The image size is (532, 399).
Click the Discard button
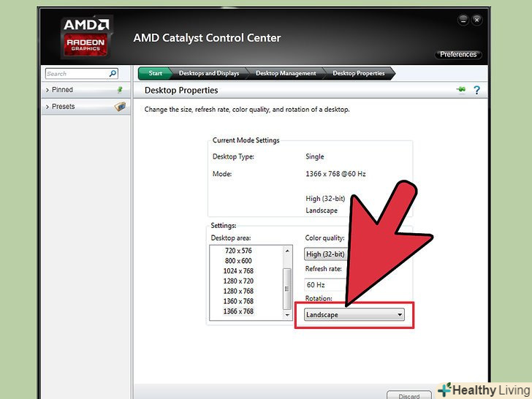point(408,395)
